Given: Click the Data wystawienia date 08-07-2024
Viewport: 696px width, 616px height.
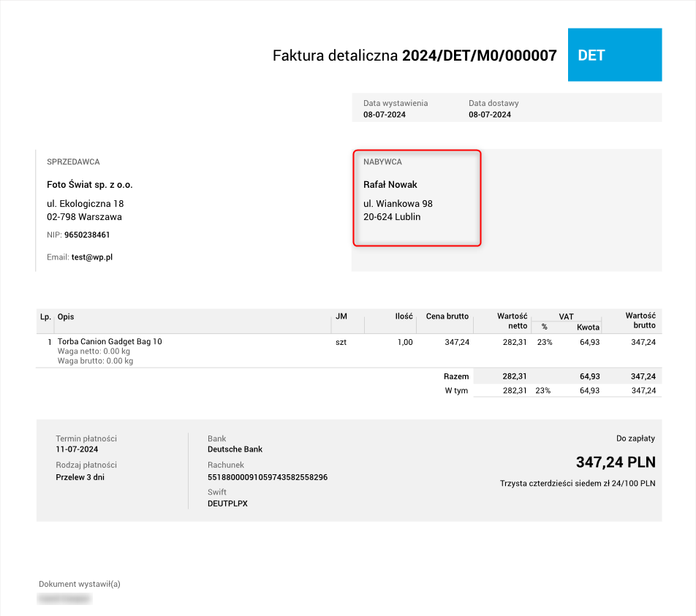Looking at the screenshot, I should [x=385, y=114].
